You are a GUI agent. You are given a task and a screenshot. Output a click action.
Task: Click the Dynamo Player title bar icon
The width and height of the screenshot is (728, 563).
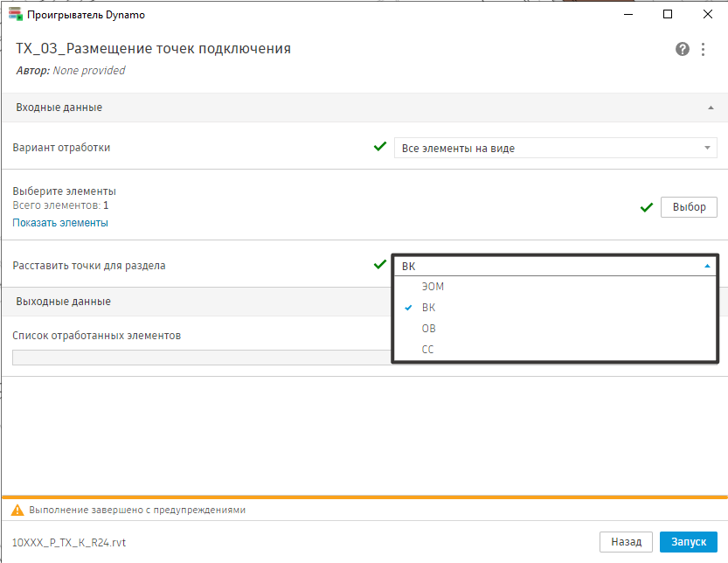[x=15, y=14]
